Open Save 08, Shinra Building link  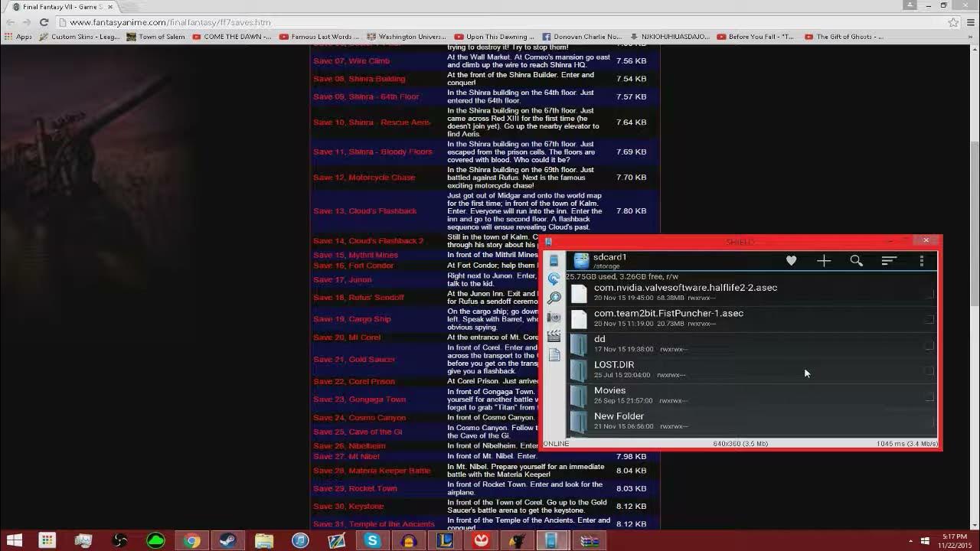tap(359, 79)
